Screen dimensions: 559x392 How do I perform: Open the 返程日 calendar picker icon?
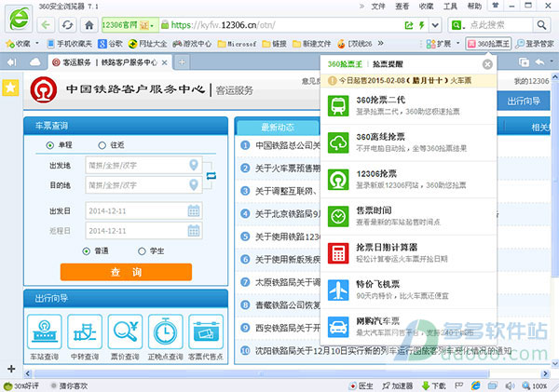pos(194,231)
